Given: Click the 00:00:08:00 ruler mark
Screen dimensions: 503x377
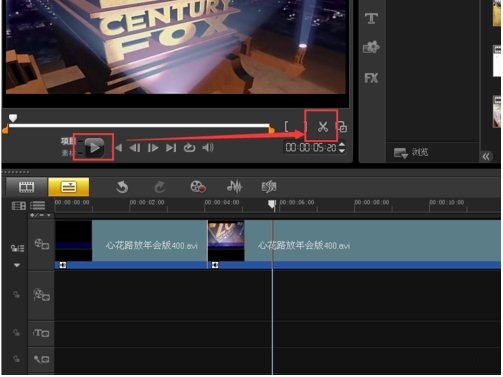Looking at the screenshot, I should [x=372, y=203].
